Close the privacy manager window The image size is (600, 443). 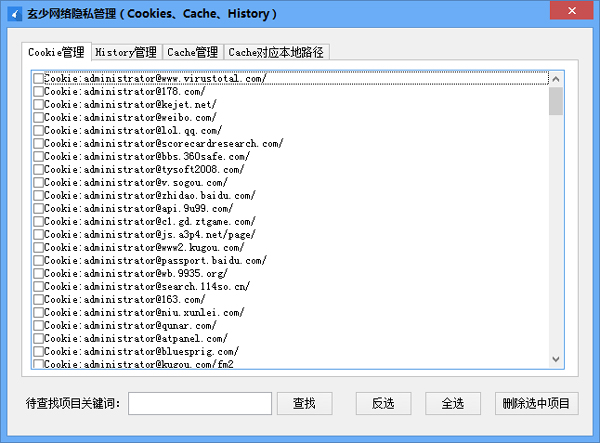coord(572,10)
